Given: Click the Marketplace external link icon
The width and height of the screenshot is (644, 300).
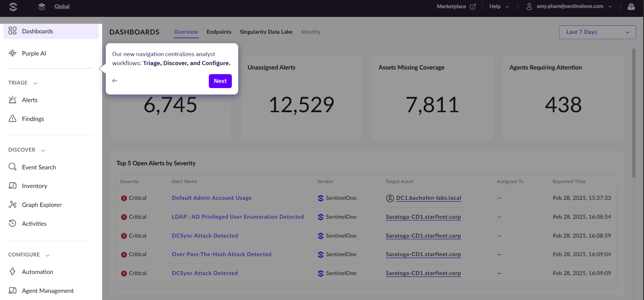Looking at the screenshot, I should [473, 6].
